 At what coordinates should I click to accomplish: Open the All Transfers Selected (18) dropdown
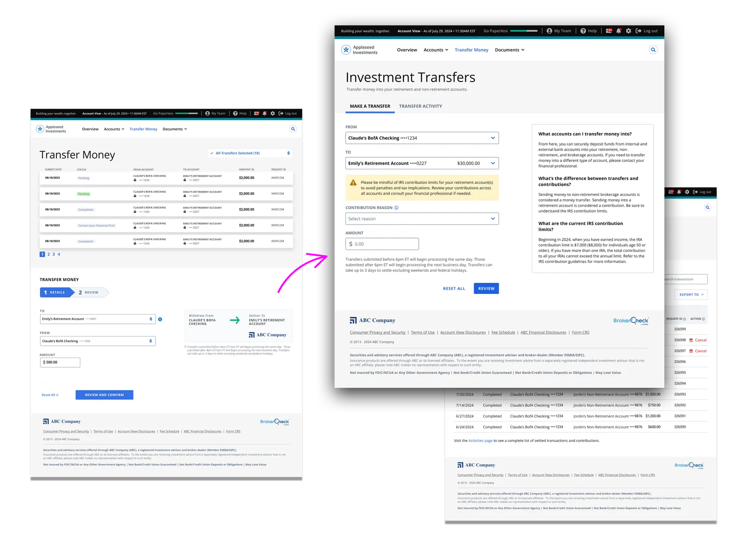pyautogui.click(x=250, y=153)
